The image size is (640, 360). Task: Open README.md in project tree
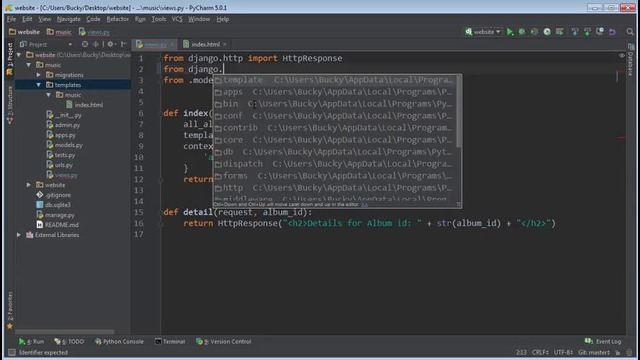click(58, 225)
